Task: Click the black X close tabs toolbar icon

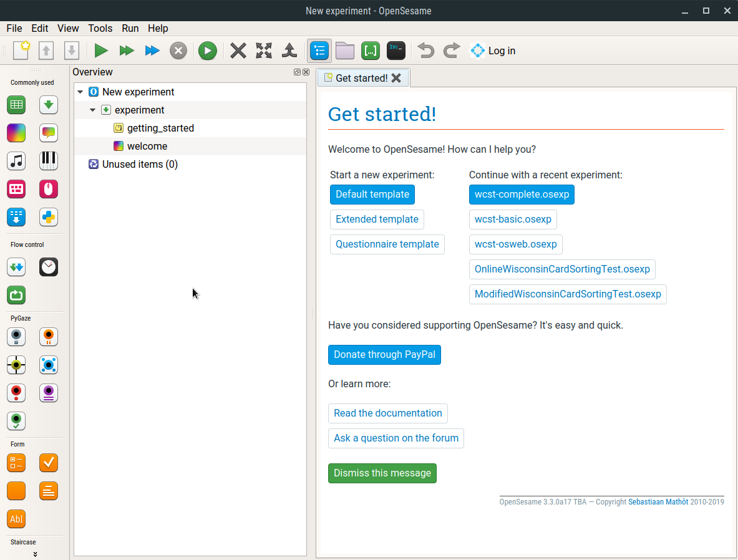Action: point(238,51)
